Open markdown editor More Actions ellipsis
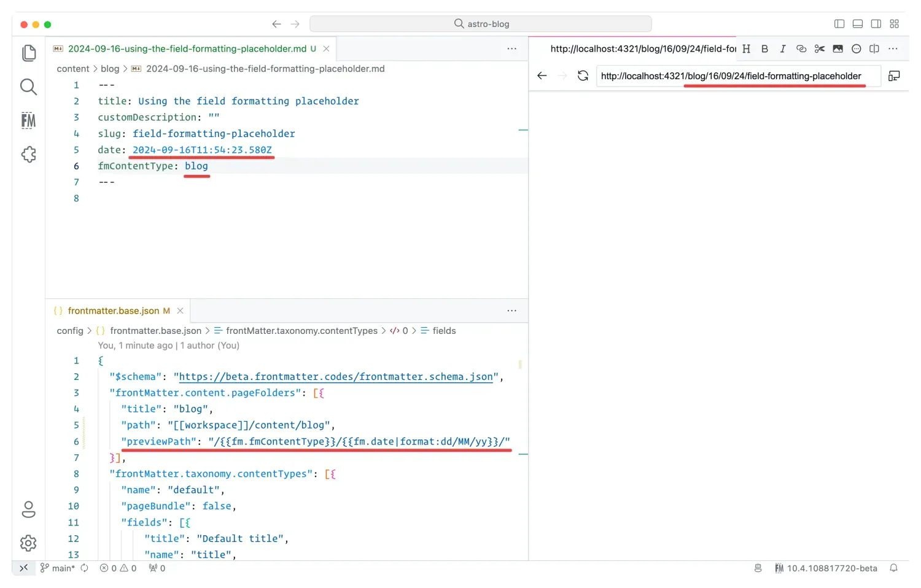The height and width of the screenshot is (588, 921). tap(512, 49)
